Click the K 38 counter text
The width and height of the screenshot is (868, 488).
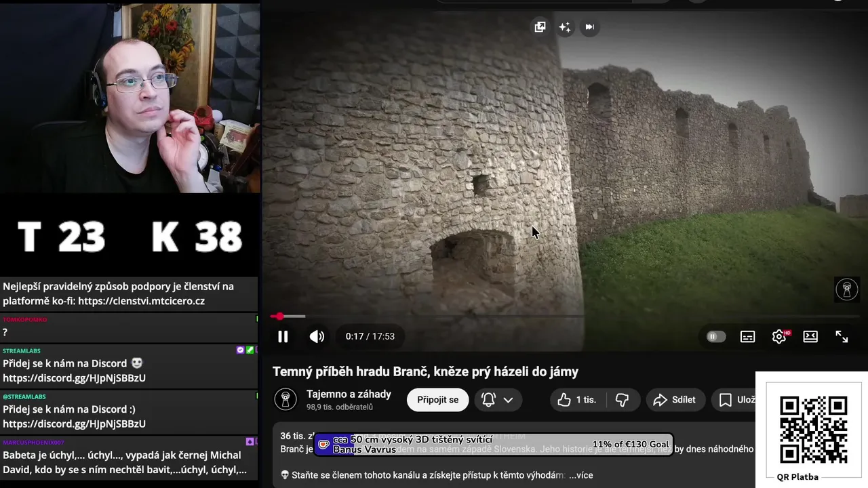197,237
